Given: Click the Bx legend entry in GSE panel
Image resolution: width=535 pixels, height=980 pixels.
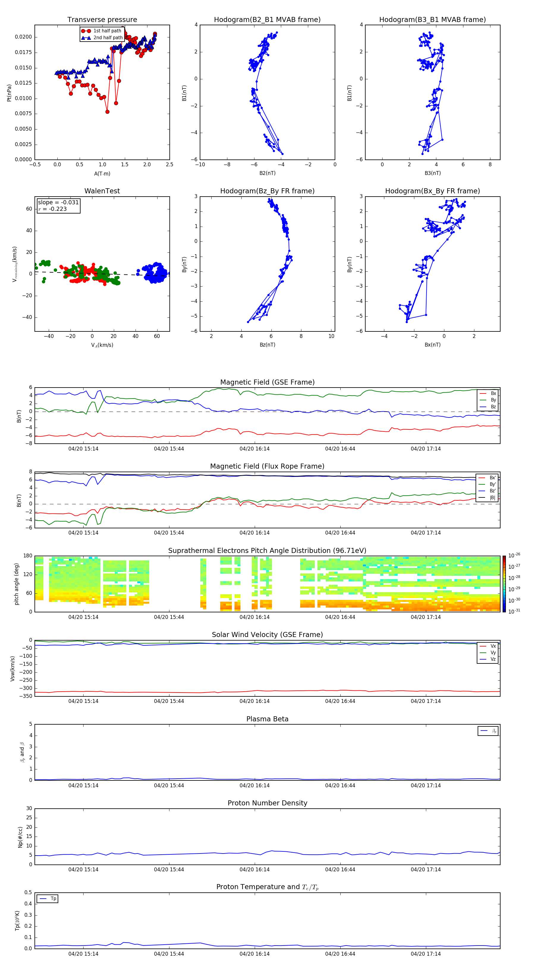Looking at the screenshot, I should click(488, 393).
